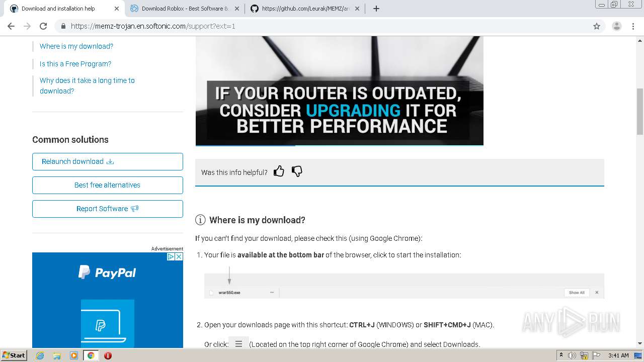Image resolution: width=644 pixels, height=362 pixels.
Task: Click the 3:41 AM system clock
Action: [x=618, y=355]
